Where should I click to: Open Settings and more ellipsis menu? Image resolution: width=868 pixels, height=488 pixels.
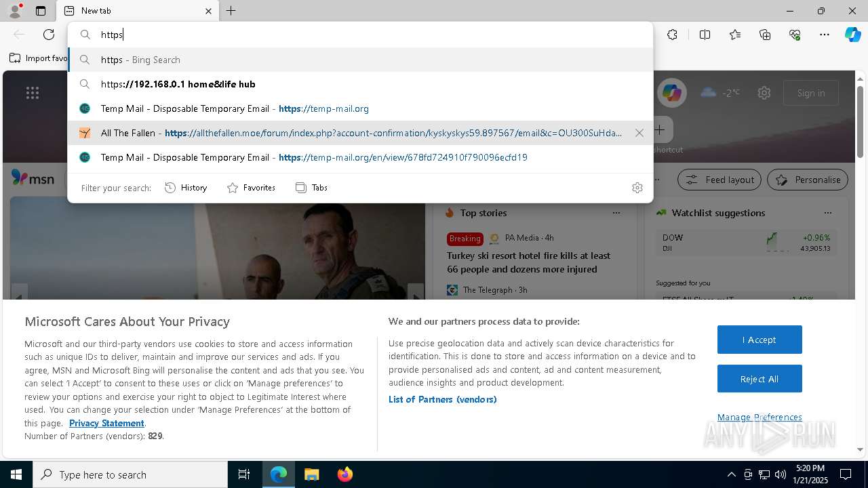tap(825, 35)
